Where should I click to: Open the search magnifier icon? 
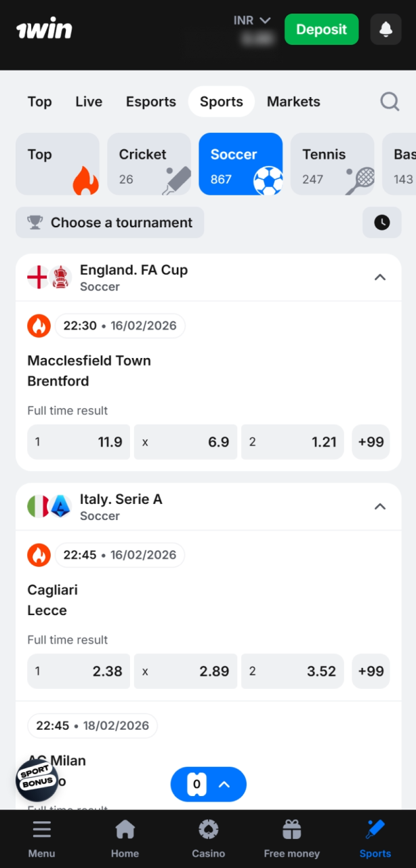pos(390,101)
